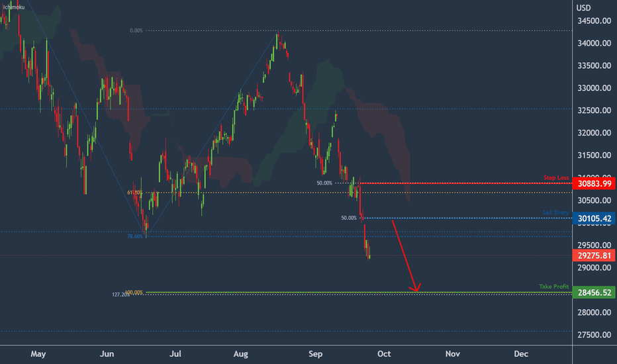The image size is (617, 364).
Task: Click the Oct label on time axis
Action: coord(384,354)
